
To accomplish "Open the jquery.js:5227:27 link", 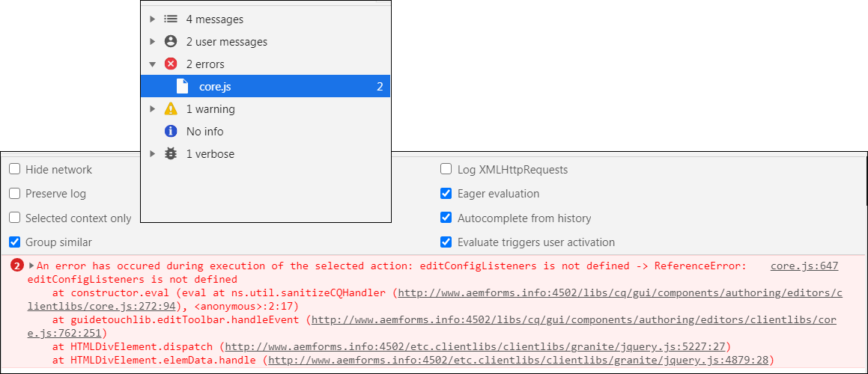I will click(x=475, y=347).
